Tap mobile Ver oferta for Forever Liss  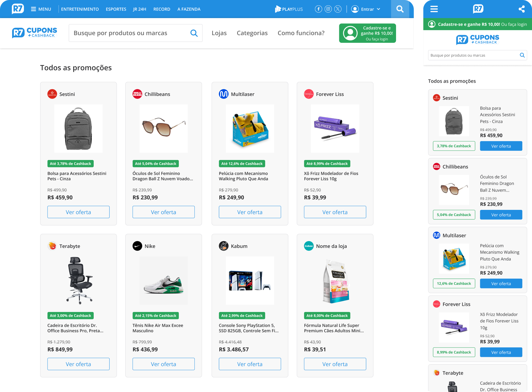[x=501, y=352]
